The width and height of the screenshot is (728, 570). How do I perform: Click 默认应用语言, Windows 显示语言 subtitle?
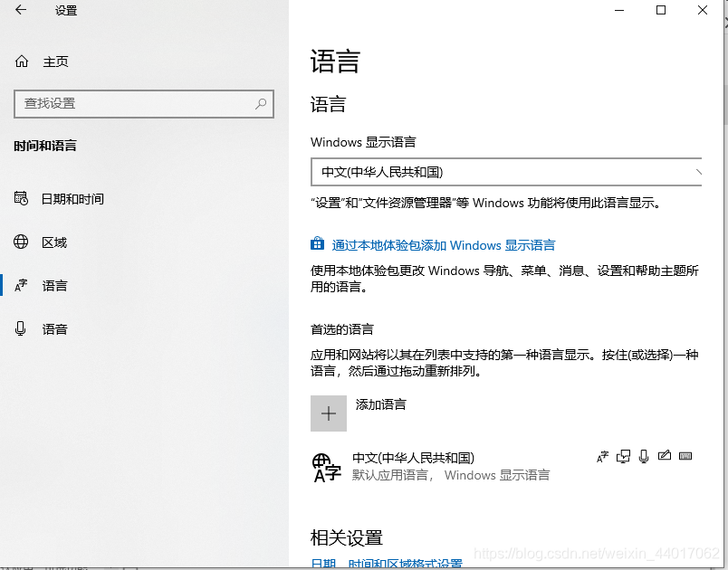coord(451,475)
